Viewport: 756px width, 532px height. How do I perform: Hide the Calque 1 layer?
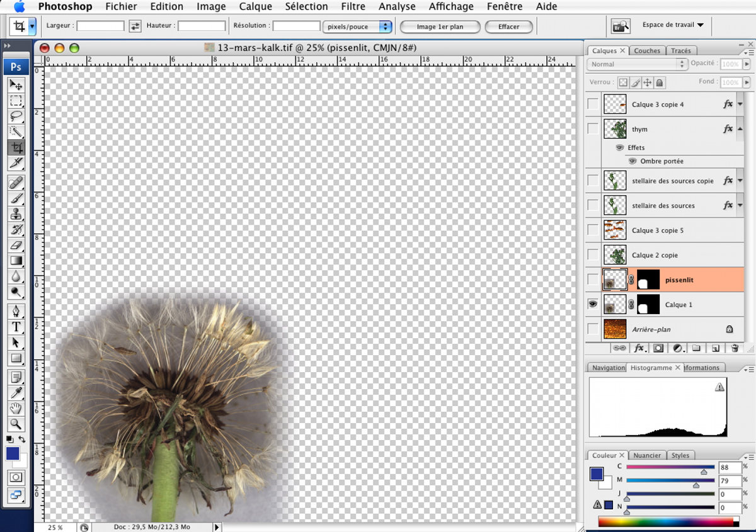point(593,305)
